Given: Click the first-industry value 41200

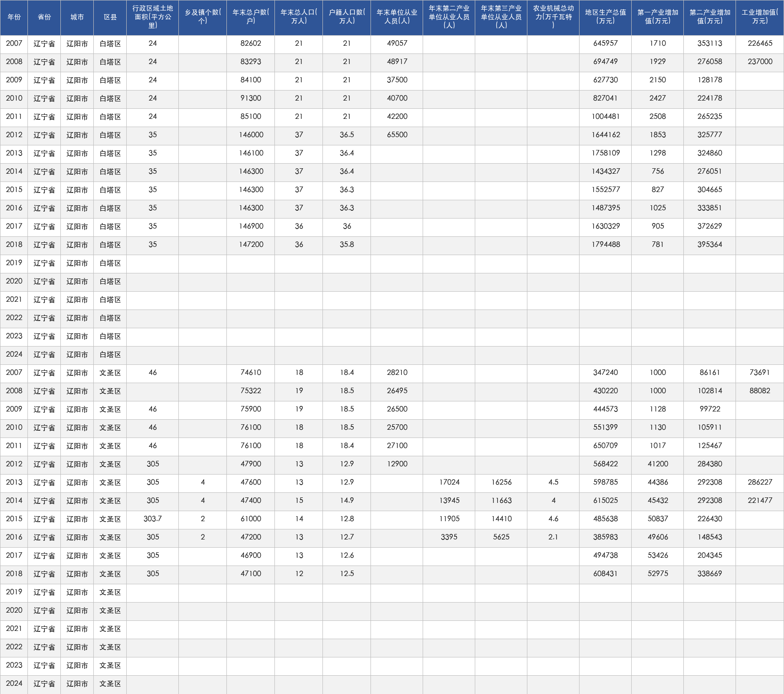Looking at the screenshot, I should pyautogui.click(x=657, y=464).
